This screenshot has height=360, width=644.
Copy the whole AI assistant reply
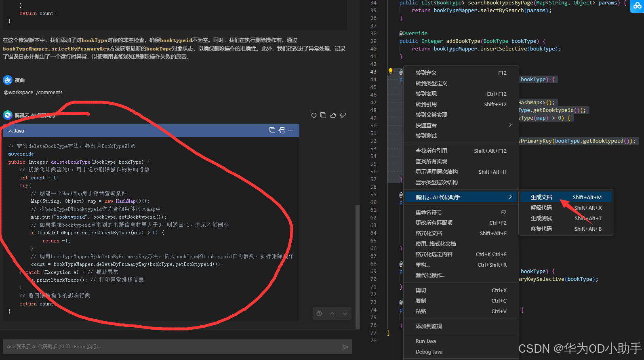[323, 115]
